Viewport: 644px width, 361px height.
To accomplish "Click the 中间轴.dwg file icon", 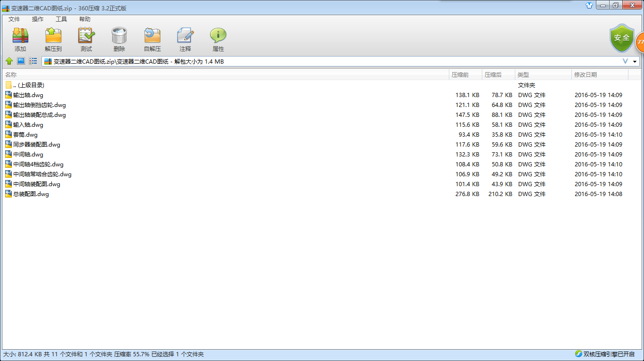I will click(8, 155).
